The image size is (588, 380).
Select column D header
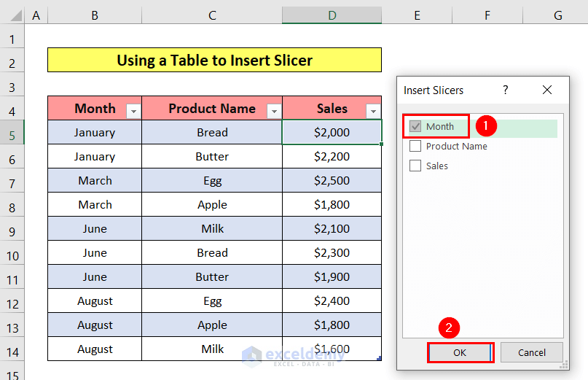pos(332,15)
